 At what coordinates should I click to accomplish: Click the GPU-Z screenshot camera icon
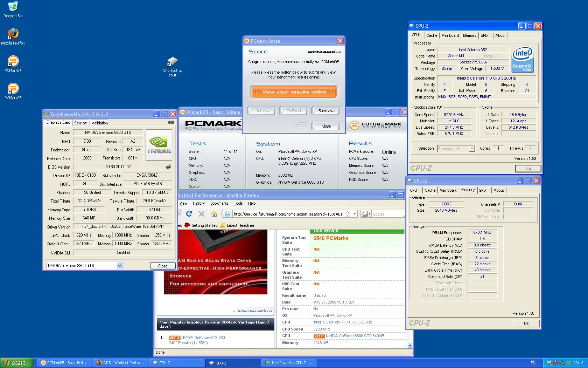tap(171, 122)
